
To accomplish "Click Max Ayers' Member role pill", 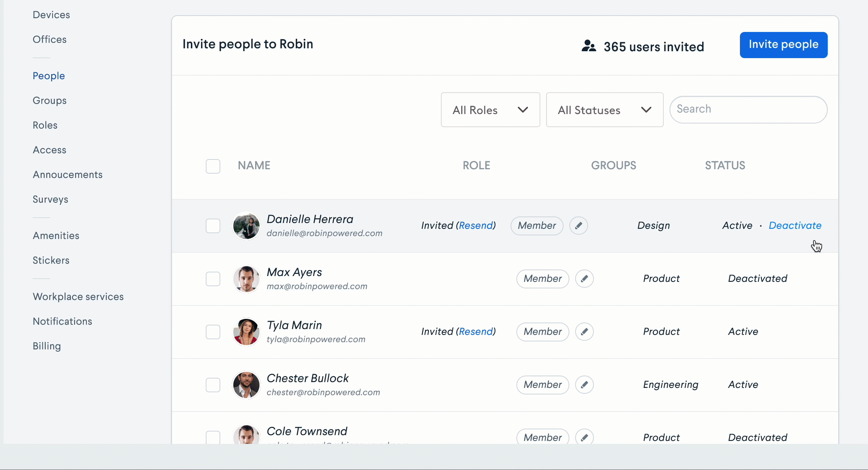I will pos(543,279).
